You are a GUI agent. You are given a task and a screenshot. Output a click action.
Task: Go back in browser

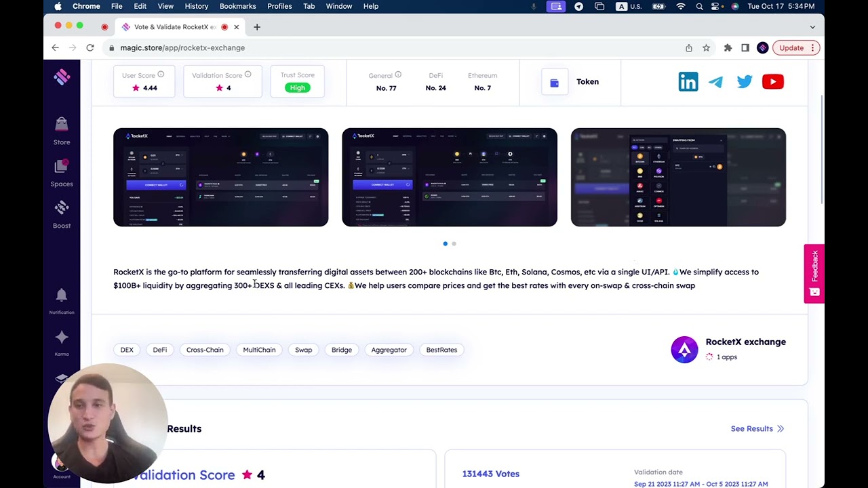56,47
